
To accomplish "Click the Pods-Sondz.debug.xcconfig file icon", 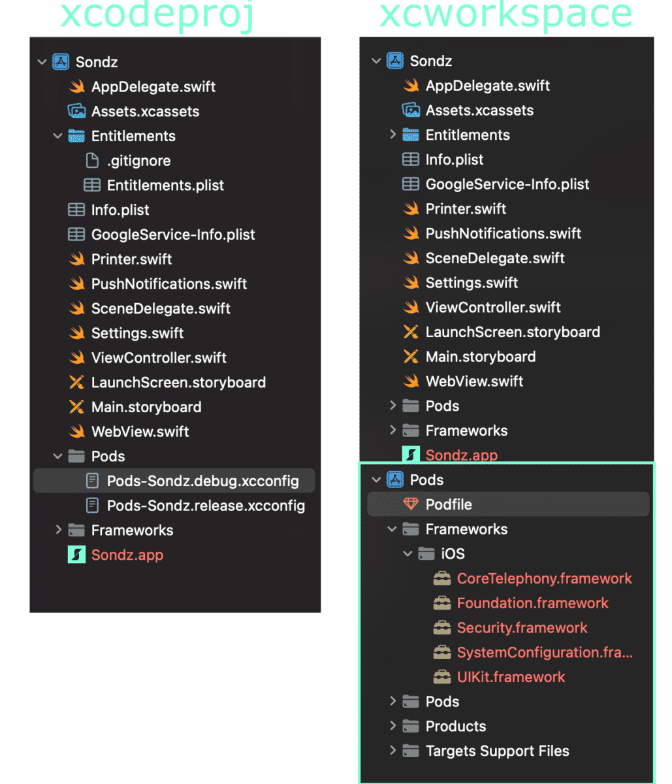I will (x=91, y=480).
